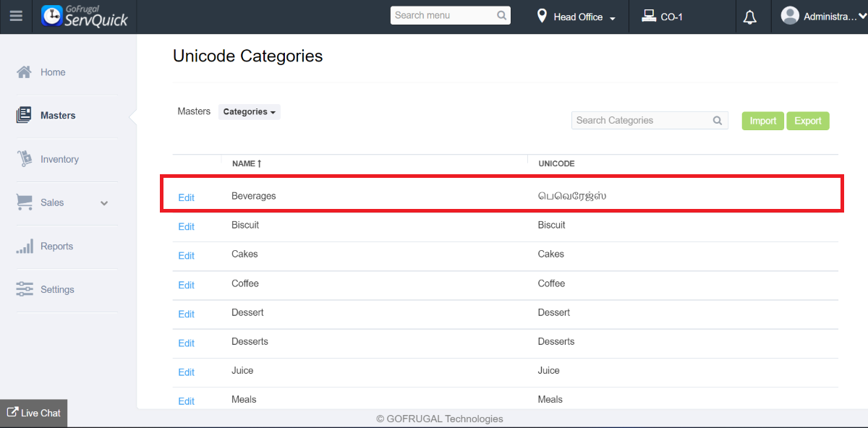The height and width of the screenshot is (428, 868).
Task: Click the Export button
Action: pos(807,121)
